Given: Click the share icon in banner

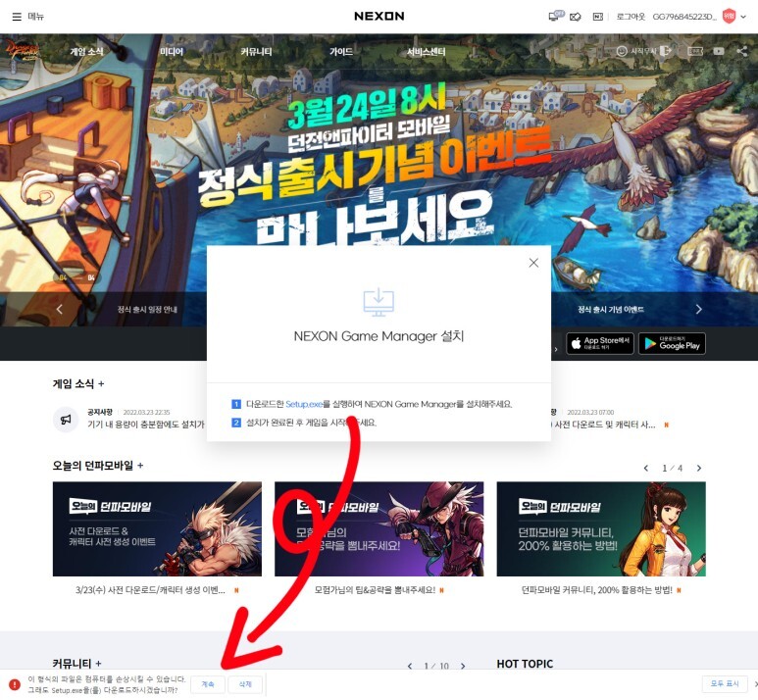Looking at the screenshot, I should tap(742, 51).
